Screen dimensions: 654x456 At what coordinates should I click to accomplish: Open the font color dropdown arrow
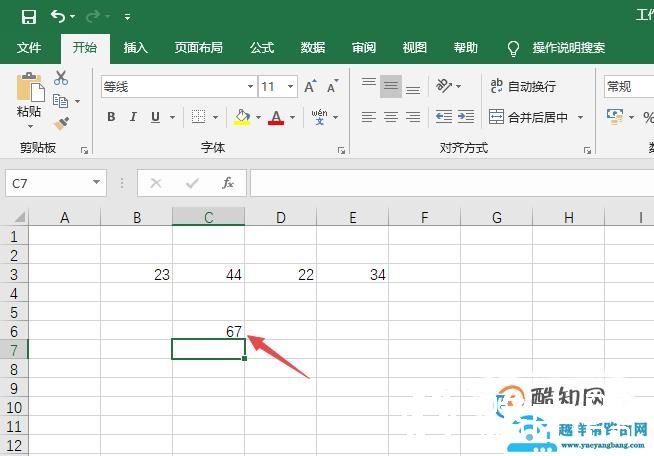pyautogui.click(x=292, y=117)
